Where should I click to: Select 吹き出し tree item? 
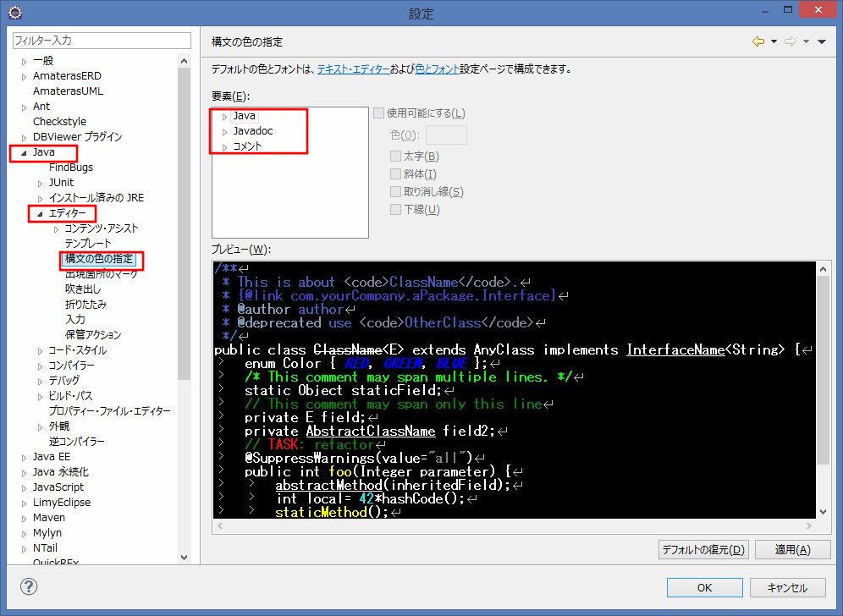(83, 289)
